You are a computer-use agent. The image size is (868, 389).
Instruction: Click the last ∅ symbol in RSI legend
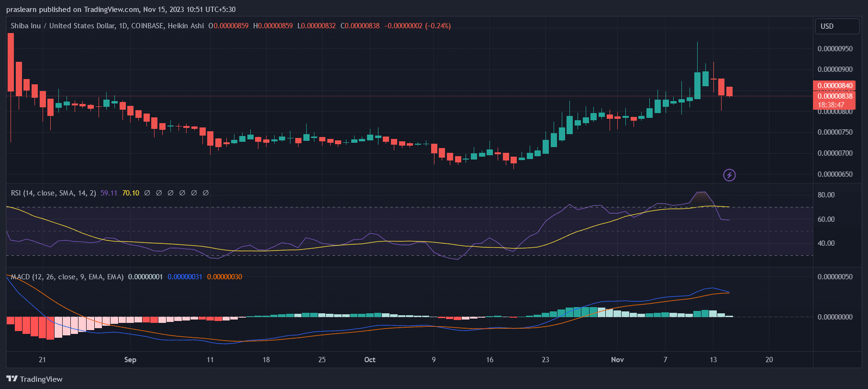pos(206,193)
